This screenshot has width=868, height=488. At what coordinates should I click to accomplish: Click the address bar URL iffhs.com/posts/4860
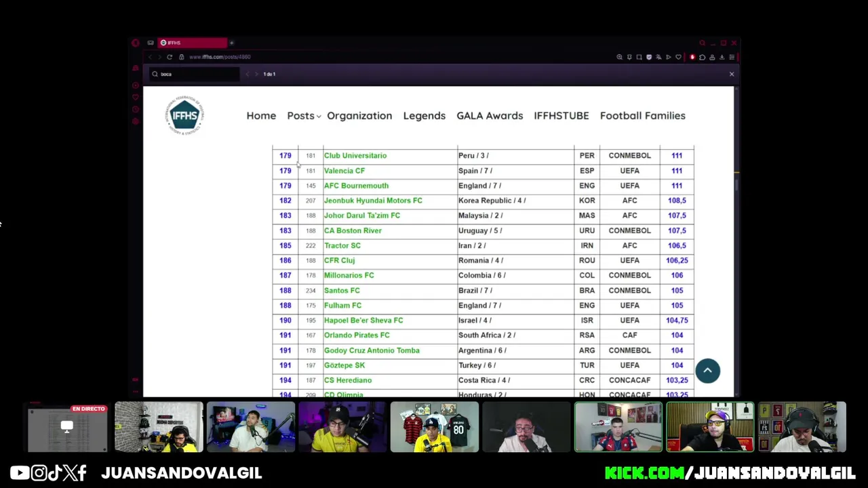(220, 57)
